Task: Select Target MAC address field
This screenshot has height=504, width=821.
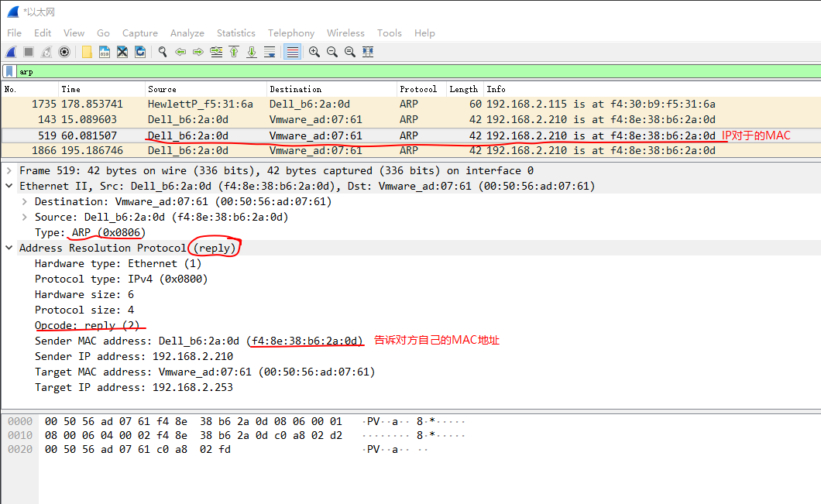Action: click(204, 372)
